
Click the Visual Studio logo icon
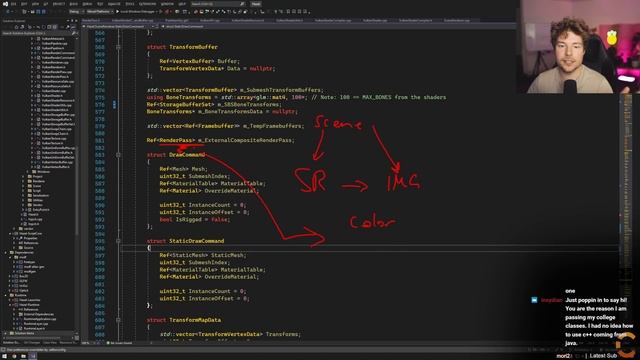point(5,4)
